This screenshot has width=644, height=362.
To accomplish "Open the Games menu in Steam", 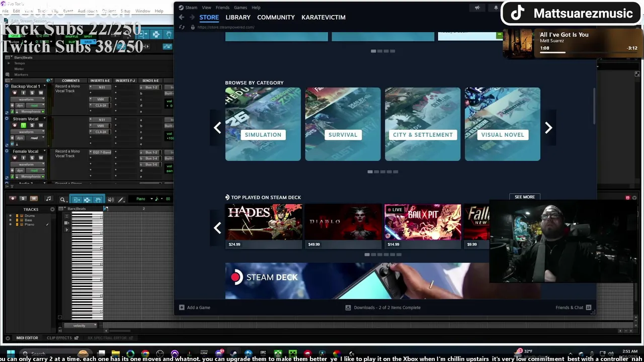I will coord(240,8).
